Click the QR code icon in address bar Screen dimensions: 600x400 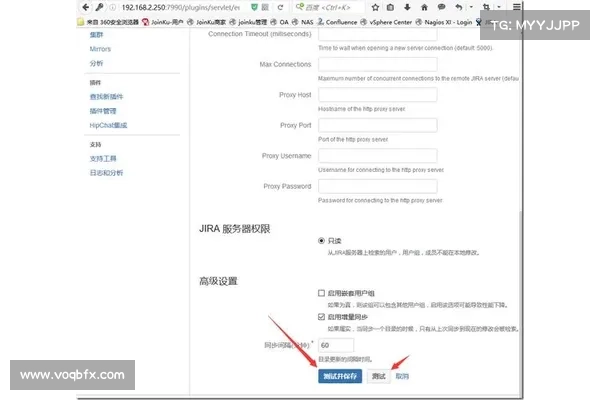[x=265, y=7]
